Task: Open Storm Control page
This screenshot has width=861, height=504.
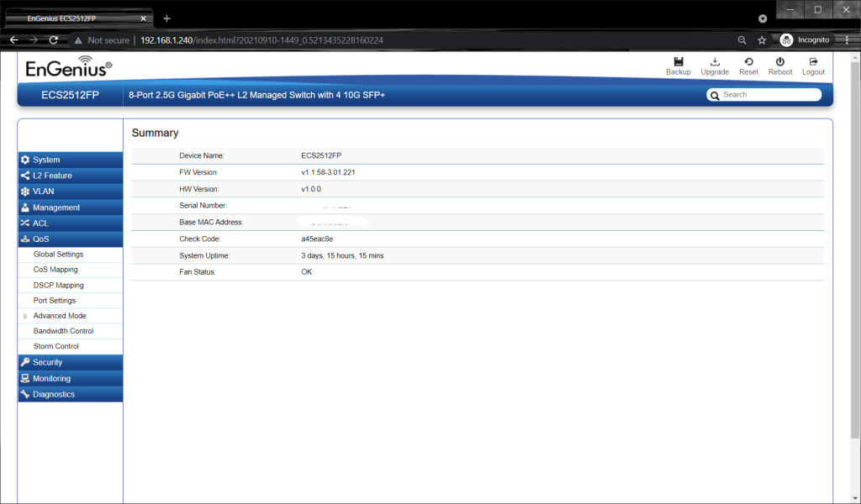Action: (x=56, y=347)
